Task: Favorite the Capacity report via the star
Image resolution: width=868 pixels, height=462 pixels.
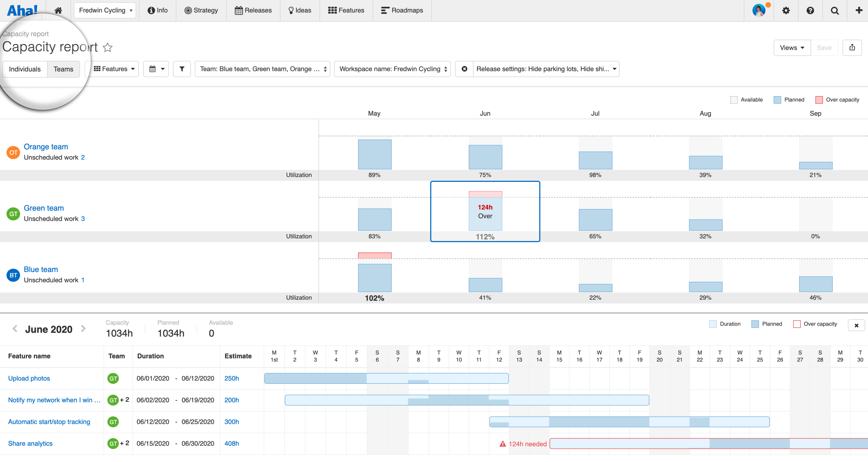Action: (x=108, y=48)
